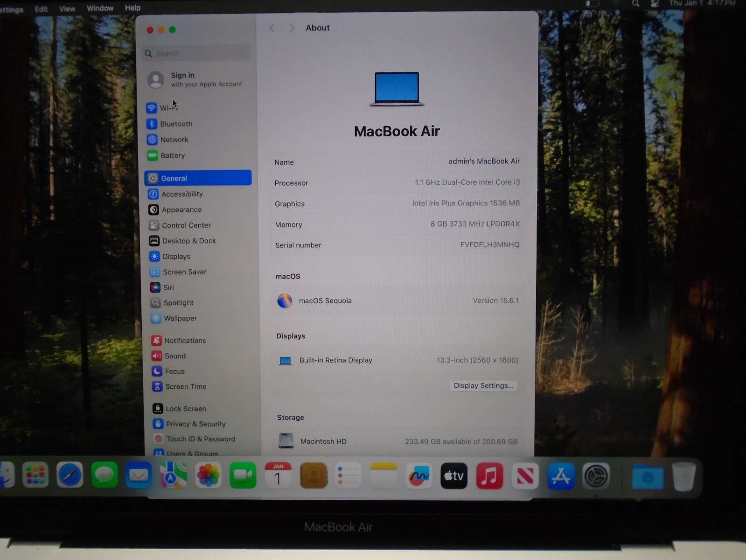Viewport: 746px width, 560px height.
Task: Open Calendar from the Dock
Action: (278, 476)
